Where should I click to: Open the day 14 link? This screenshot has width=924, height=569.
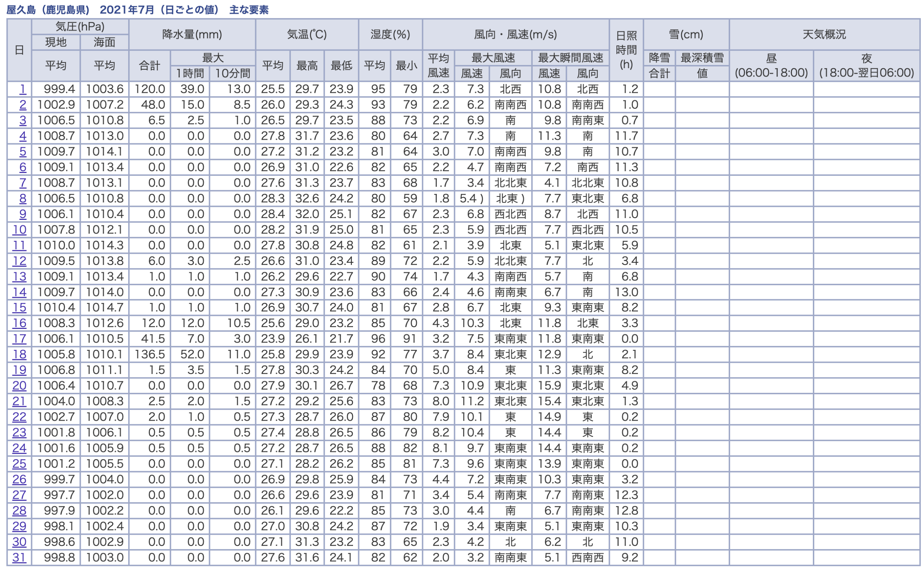[x=19, y=292]
